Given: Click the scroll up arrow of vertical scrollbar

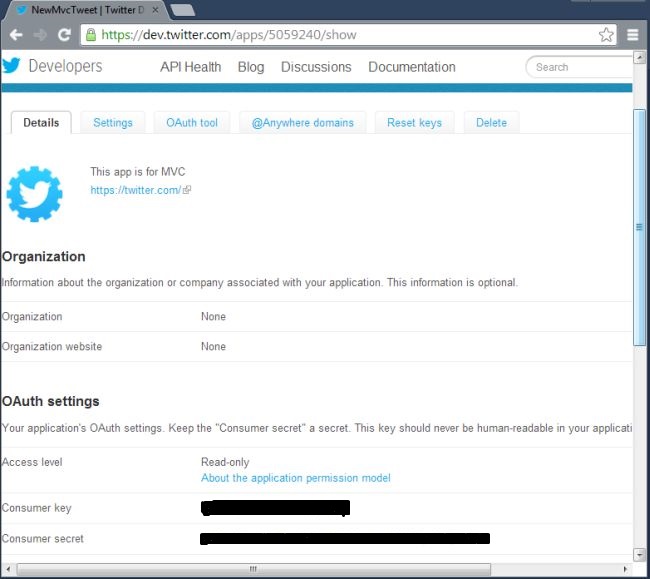Looking at the screenshot, I should click(x=640, y=57).
